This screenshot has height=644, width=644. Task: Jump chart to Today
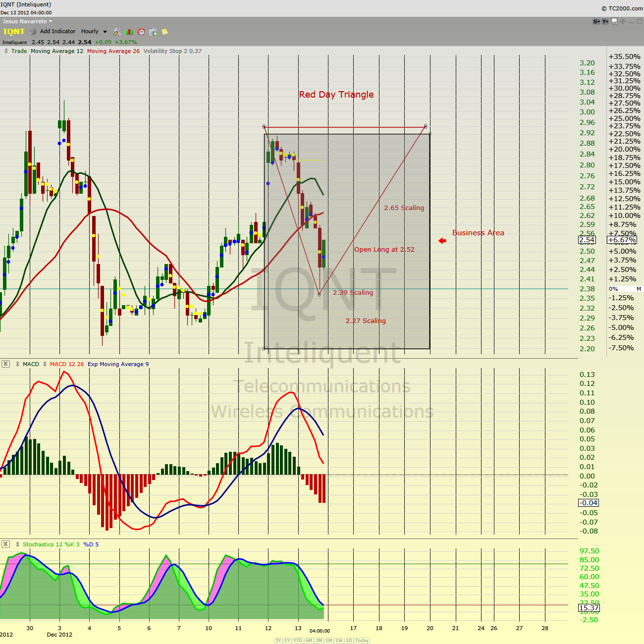pyautogui.click(x=362, y=641)
